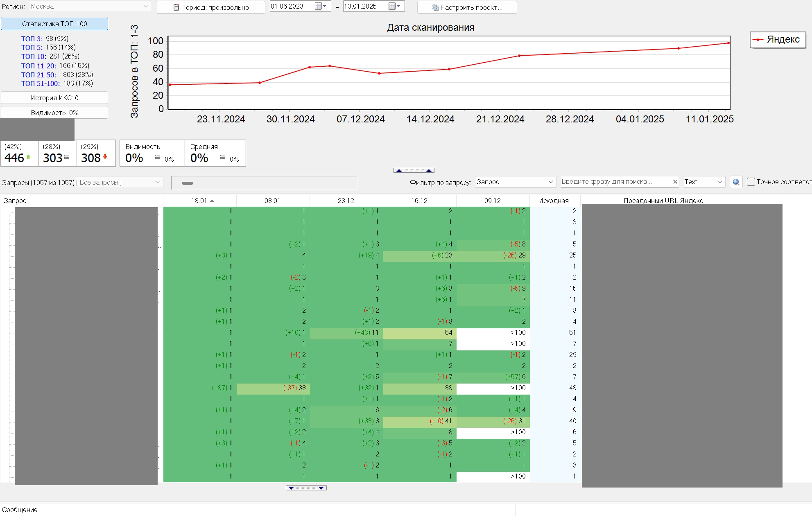
Task: Click the 08.01 column header
Action: (273, 201)
